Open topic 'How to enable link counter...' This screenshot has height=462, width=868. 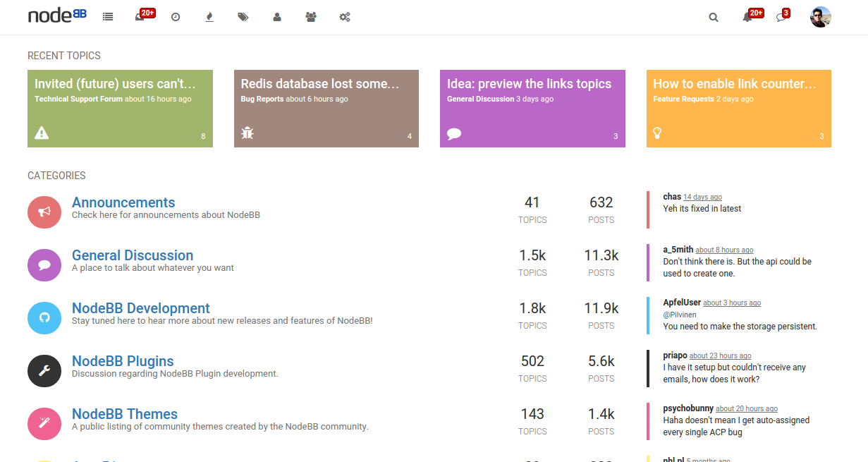pyautogui.click(x=735, y=84)
